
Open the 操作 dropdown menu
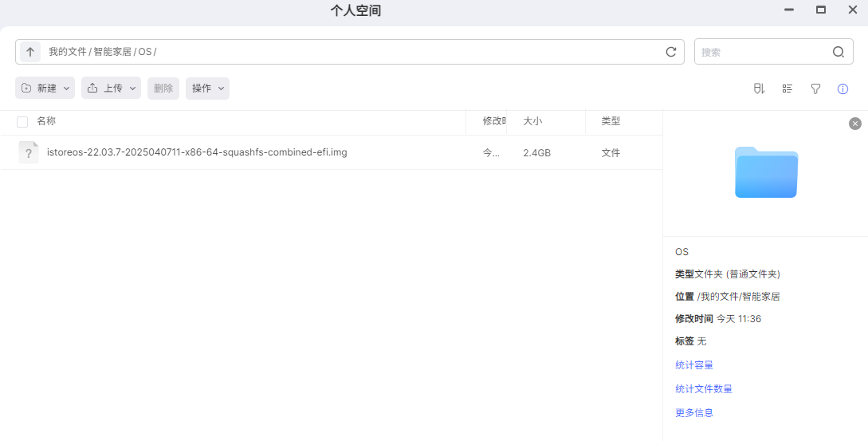207,89
